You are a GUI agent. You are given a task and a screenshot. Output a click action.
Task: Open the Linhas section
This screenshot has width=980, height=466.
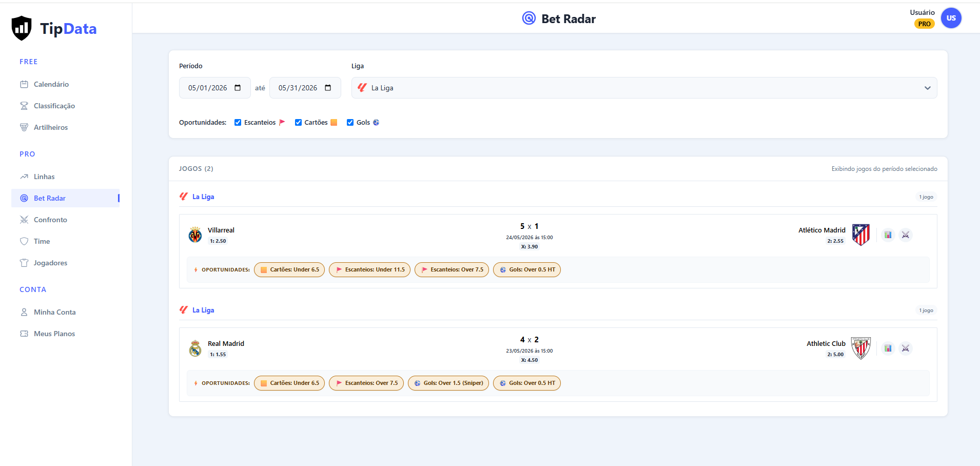point(65,177)
